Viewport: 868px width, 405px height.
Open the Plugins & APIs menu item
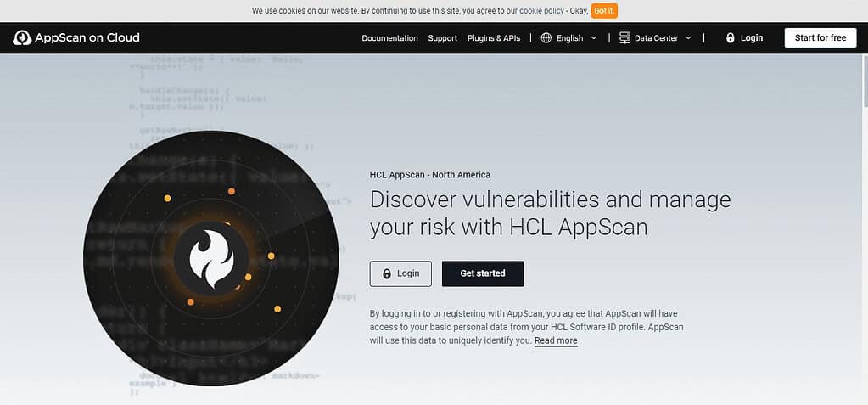[x=494, y=38]
